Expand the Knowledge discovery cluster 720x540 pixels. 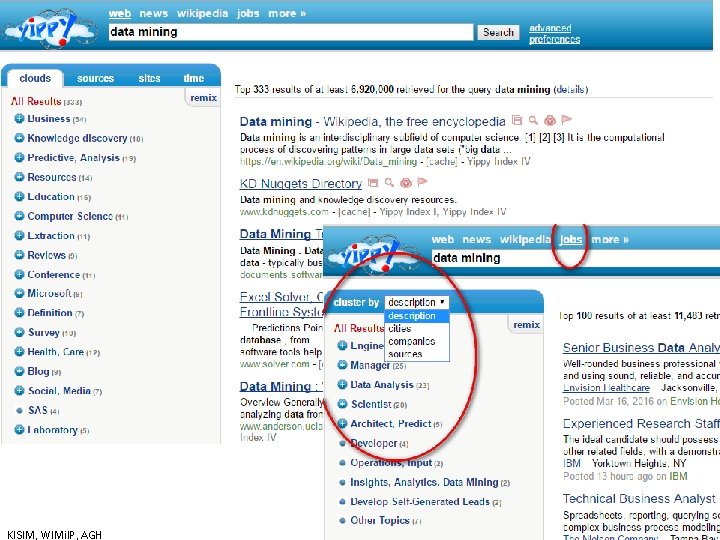tap(19, 138)
